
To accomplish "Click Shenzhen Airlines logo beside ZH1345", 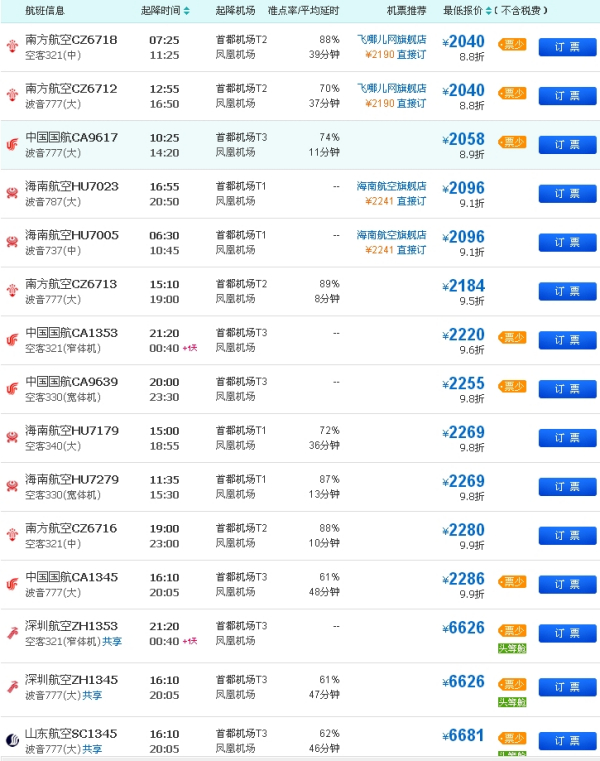I will 12,687.
